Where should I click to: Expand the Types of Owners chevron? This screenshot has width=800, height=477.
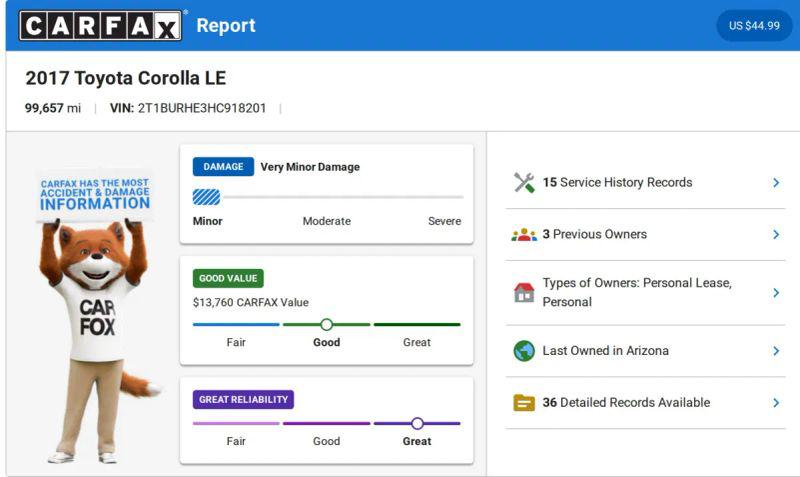tap(776, 293)
